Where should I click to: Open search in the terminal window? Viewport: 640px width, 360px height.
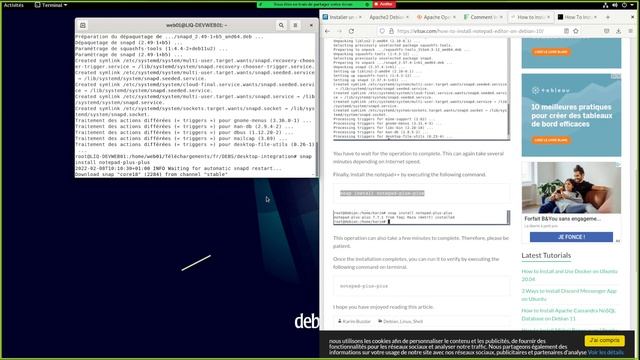click(281, 25)
